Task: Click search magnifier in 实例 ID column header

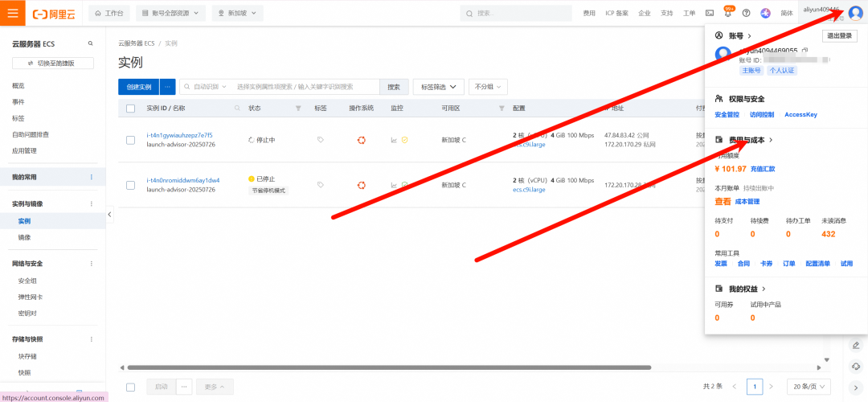Action: (x=237, y=108)
